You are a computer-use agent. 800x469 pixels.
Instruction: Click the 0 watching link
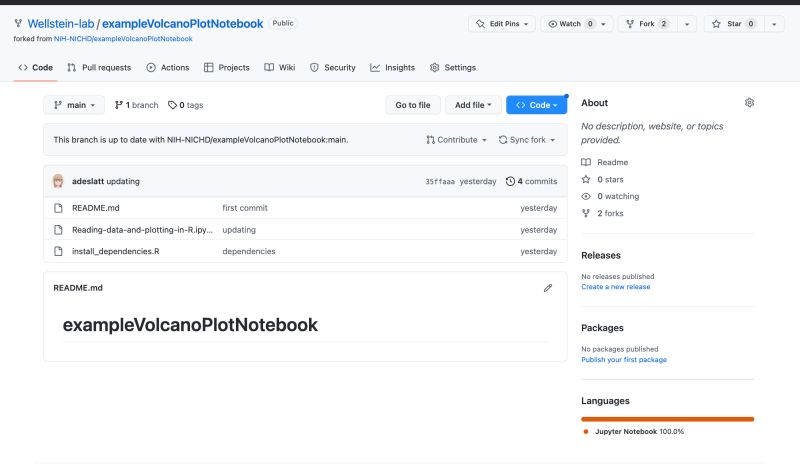pos(610,196)
